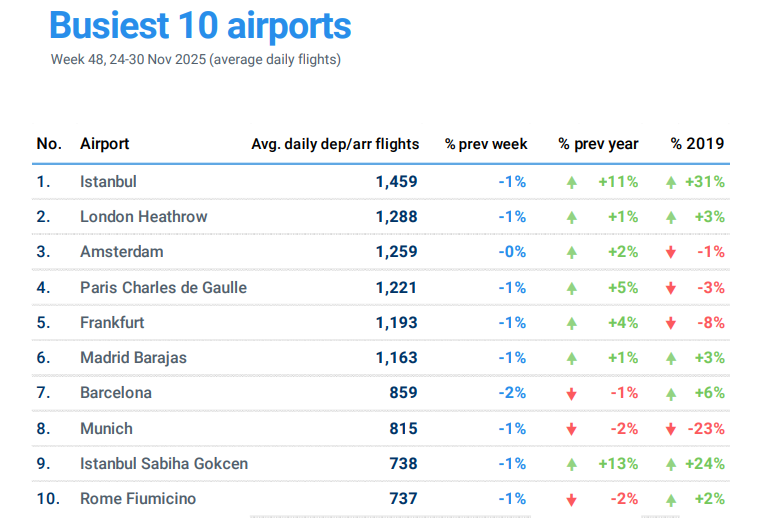Click green up arrow for Sabiha Gokcen prev year
The image size is (763, 530).
click(x=571, y=464)
